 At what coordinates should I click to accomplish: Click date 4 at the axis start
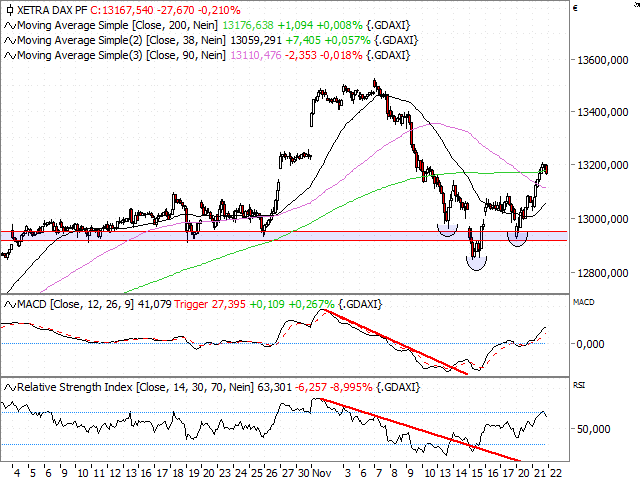pos(17,473)
